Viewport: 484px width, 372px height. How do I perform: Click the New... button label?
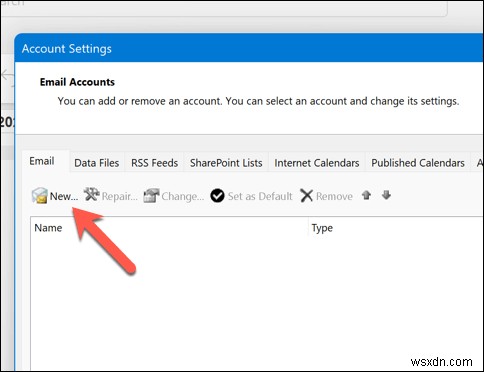(x=64, y=196)
